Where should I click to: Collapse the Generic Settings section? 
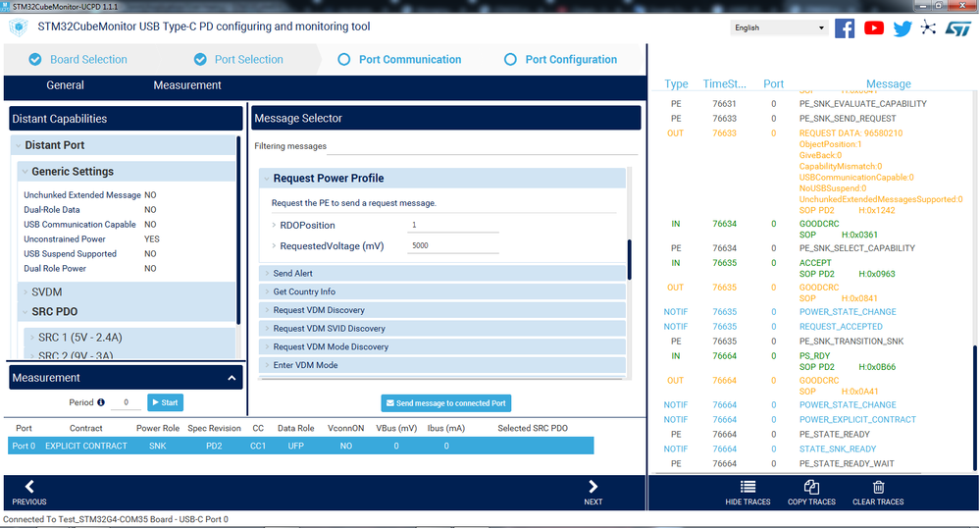25,172
